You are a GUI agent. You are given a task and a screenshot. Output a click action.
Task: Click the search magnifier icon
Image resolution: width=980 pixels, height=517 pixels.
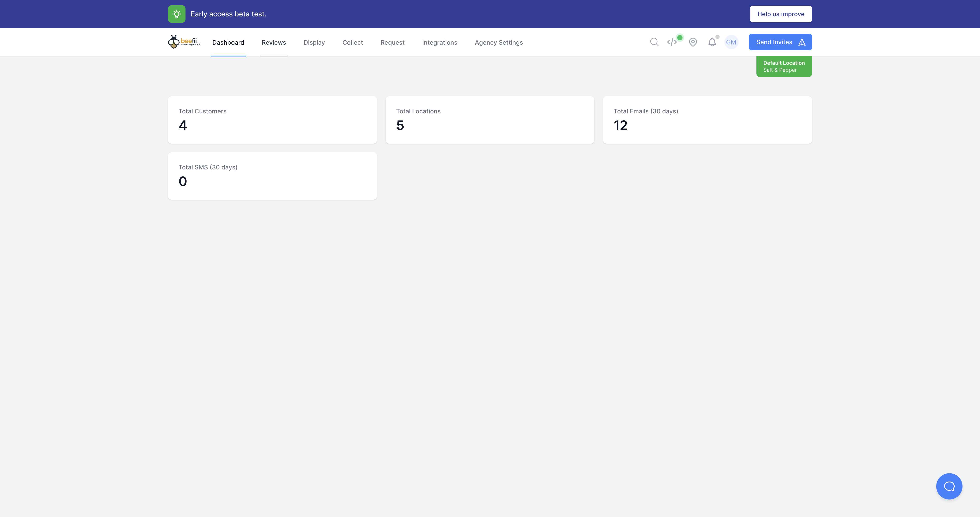click(x=654, y=42)
